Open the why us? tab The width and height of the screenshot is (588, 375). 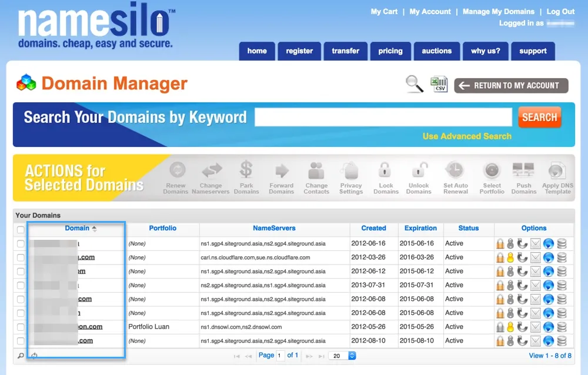tap(486, 51)
